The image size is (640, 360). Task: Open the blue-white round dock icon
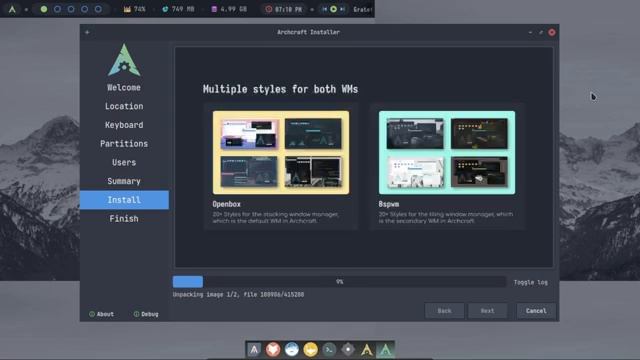click(292, 350)
